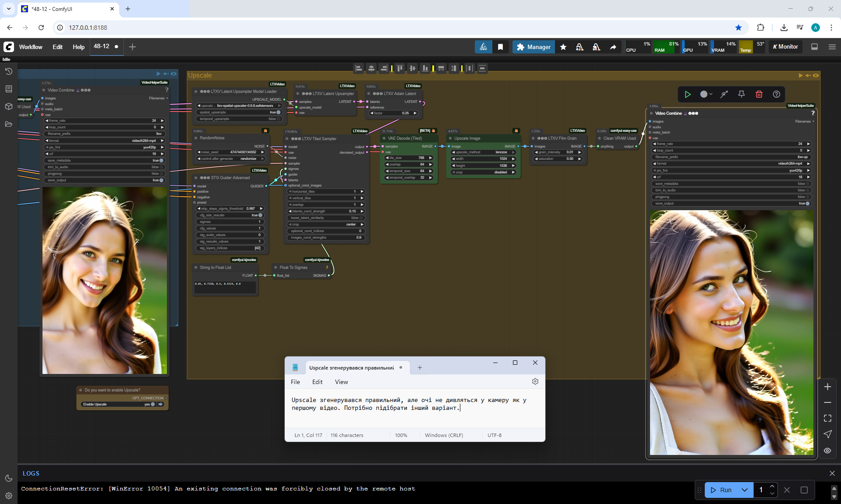Open the ComfyUI Manager
The height and width of the screenshot is (504, 841).
coord(533,47)
